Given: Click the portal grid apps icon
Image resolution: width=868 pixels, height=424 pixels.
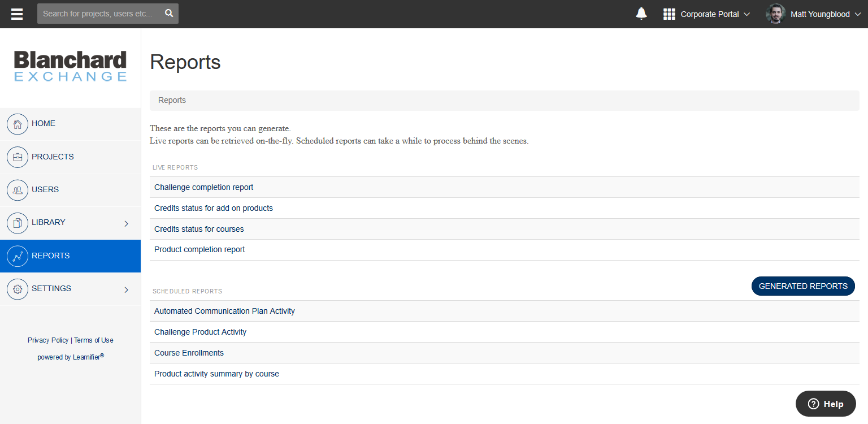Looking at the screenshot, I should point(669,14).
